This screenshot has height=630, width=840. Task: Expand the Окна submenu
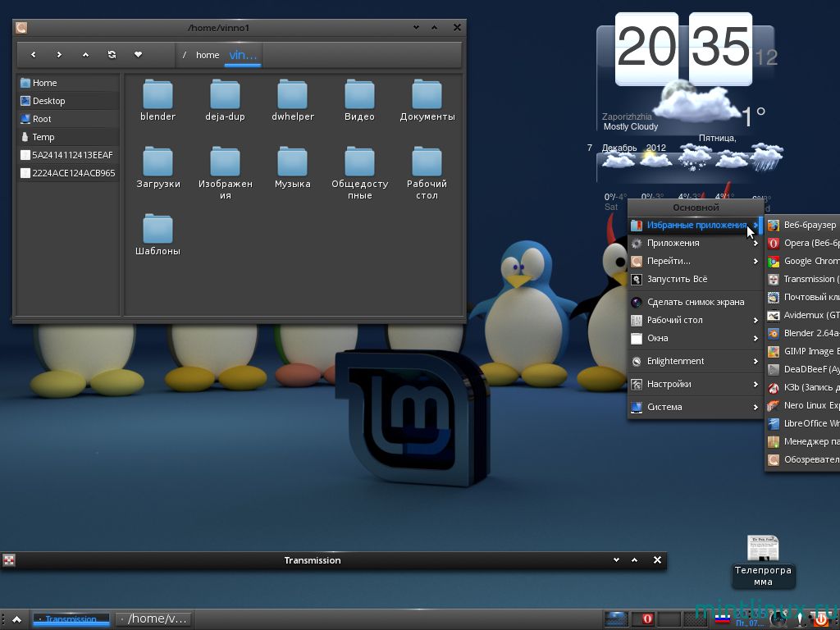pyautogui.click(x=696, y=338)
